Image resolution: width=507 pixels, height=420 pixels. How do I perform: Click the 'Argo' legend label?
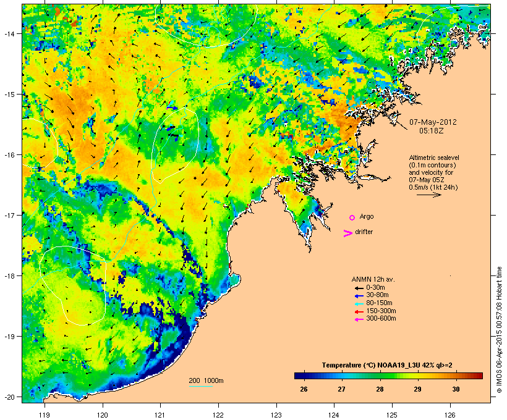click(x=367, y=216)
